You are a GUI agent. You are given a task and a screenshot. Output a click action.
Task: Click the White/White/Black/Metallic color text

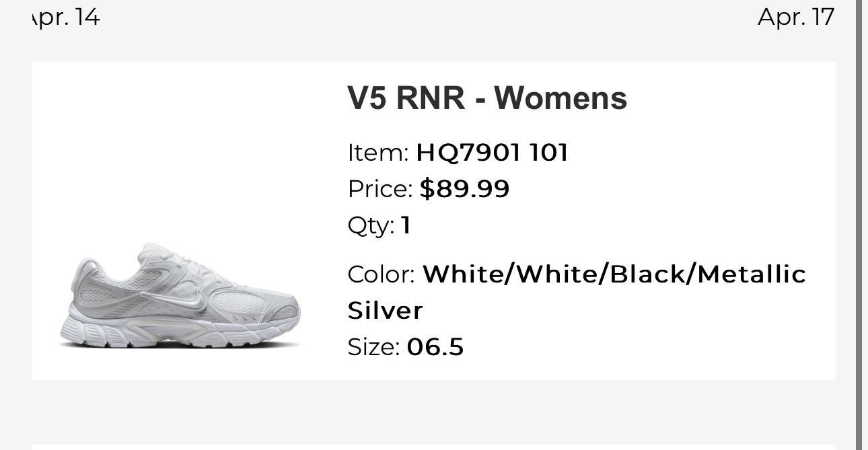(614, 274)
